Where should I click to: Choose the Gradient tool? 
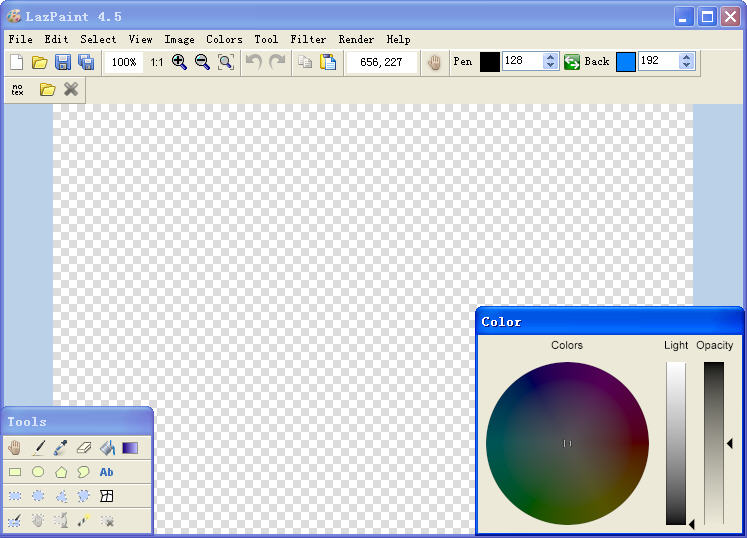pyautogui.click(x=130, y=448)
